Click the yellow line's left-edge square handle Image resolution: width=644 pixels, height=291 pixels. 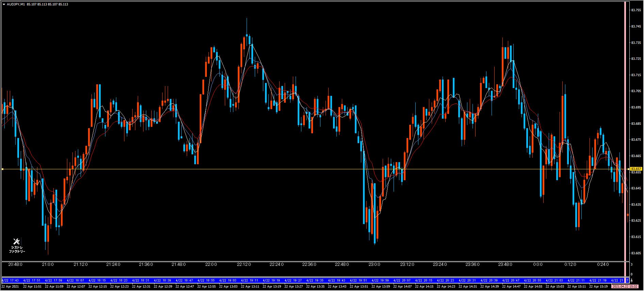tap(2, 169)
